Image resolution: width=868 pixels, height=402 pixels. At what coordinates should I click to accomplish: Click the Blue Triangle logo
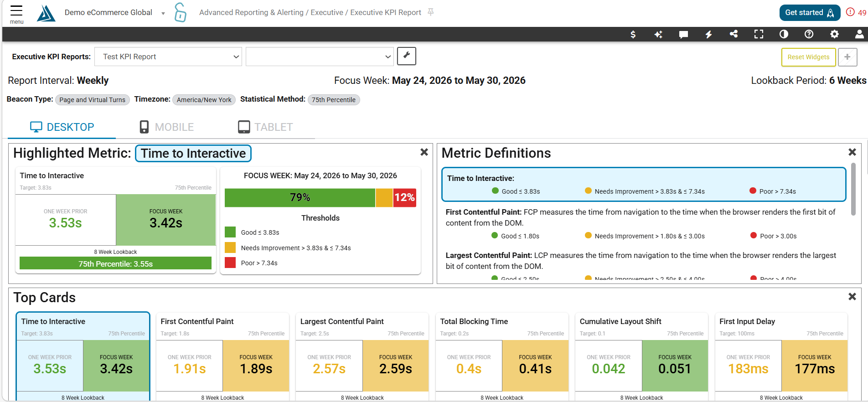[46, 13]
